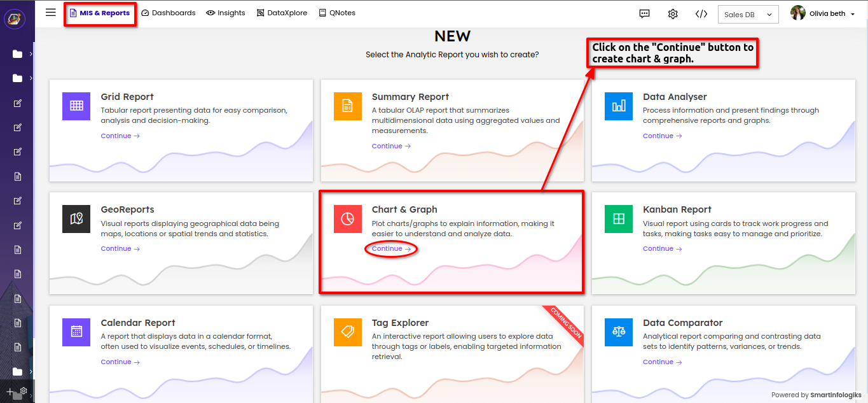
Task: Open the DataXplore tab
Action: click(282, 13)
